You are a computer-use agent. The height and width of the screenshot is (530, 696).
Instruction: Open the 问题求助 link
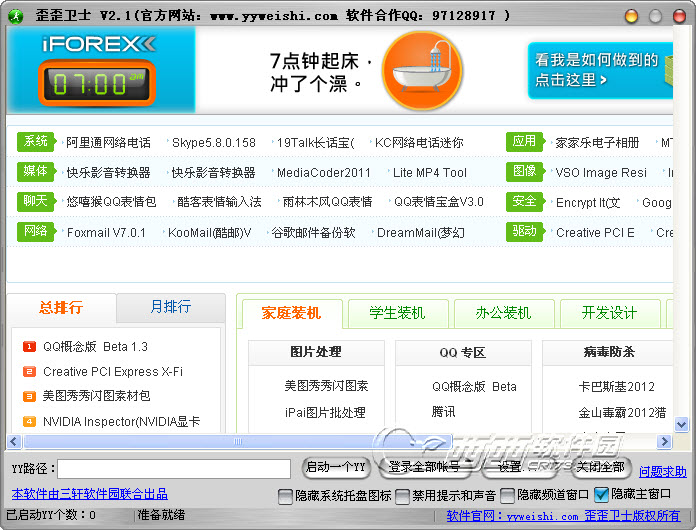663,472
